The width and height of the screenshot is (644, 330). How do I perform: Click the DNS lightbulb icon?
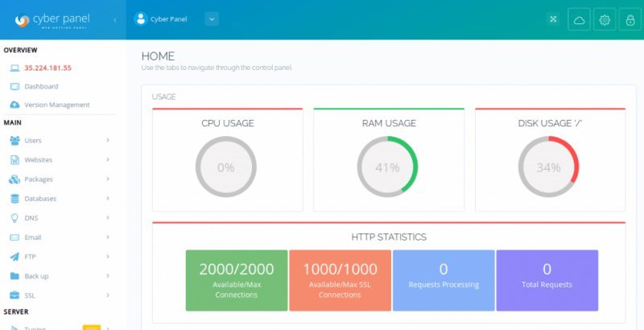click(14, 218)
